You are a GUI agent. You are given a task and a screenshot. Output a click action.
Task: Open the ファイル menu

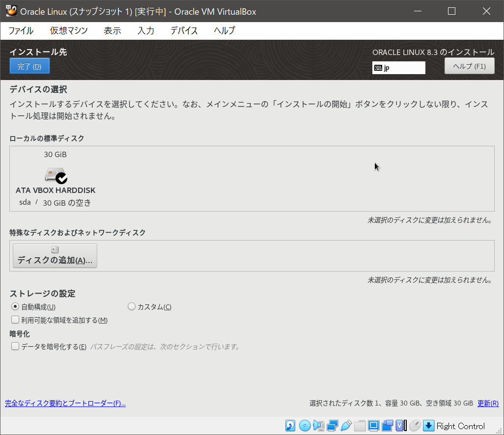[x=21, y=30]
